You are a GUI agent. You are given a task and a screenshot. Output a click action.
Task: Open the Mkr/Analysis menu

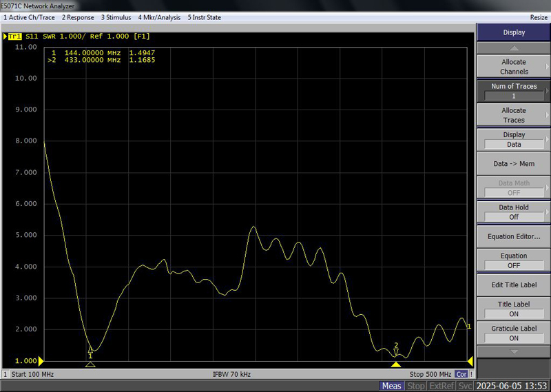click(159, 18)
